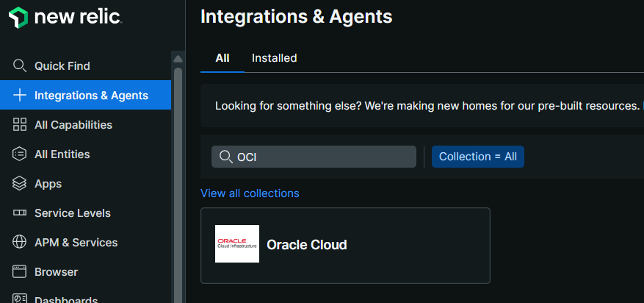Open the Oracle Cloud integration card

pyautogui.click(x=345, y=246)
